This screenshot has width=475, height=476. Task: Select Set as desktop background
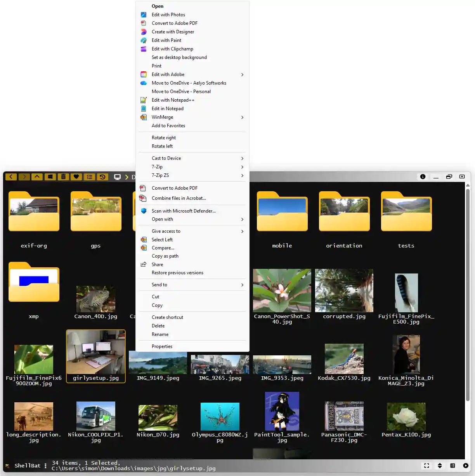tap(179, 57)
